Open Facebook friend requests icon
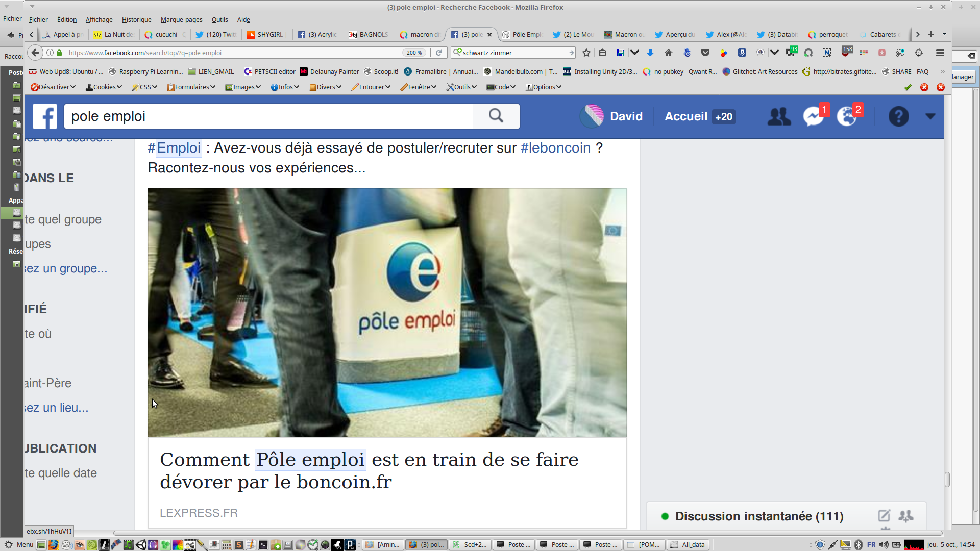 point(779,116)
